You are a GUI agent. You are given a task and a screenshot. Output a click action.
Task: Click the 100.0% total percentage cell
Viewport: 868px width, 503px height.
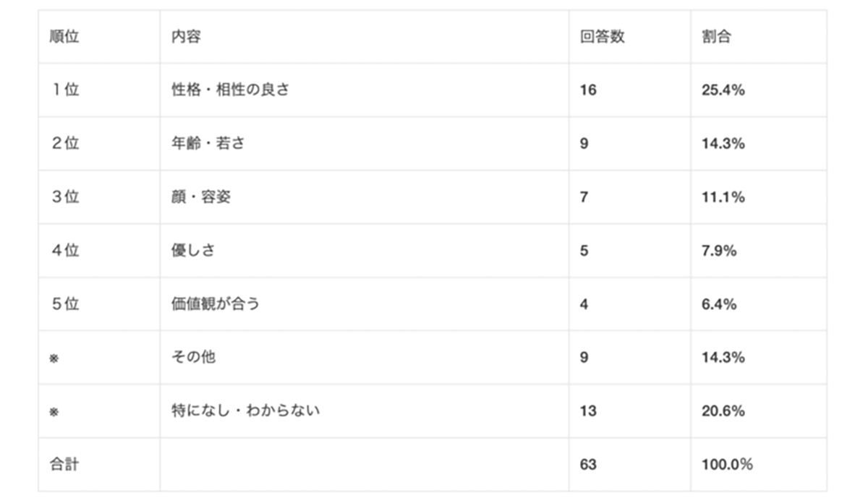(727, 465)
